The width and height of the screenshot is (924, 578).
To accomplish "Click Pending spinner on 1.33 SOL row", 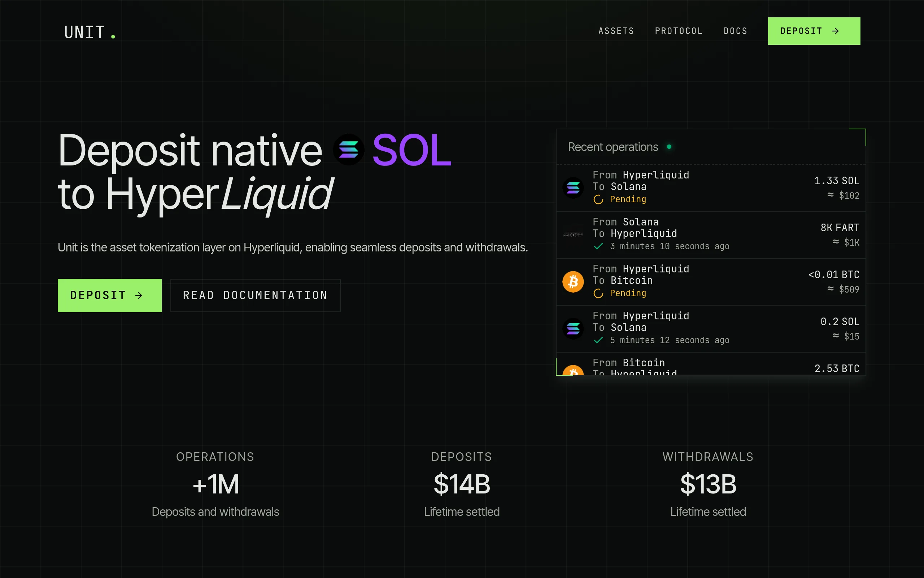I will (x=598, y=199).
